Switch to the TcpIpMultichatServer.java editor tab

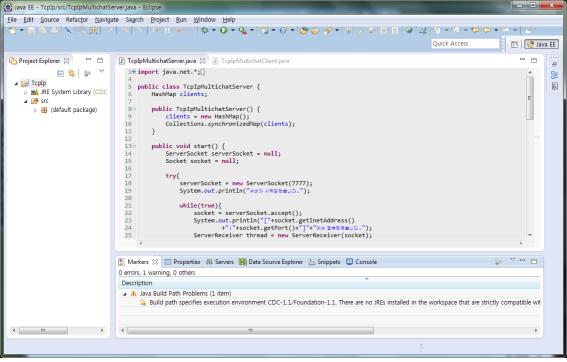pos(162,61)
